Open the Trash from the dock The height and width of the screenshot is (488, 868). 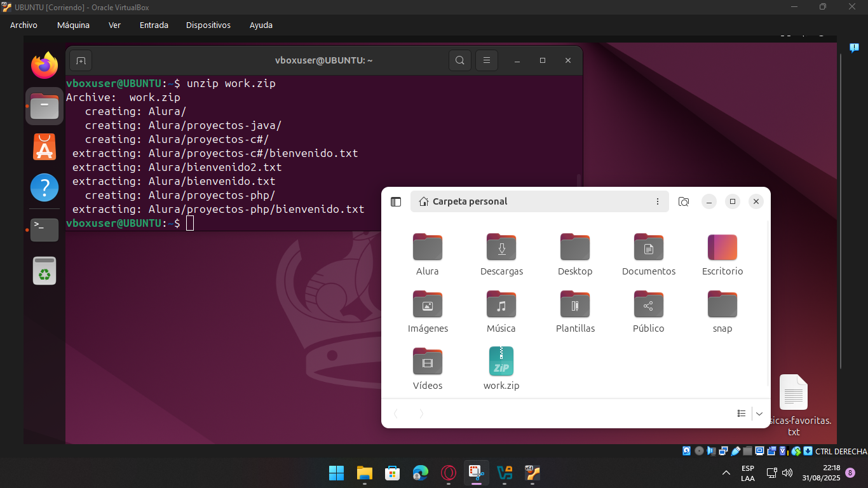click(x=44, y=271)
